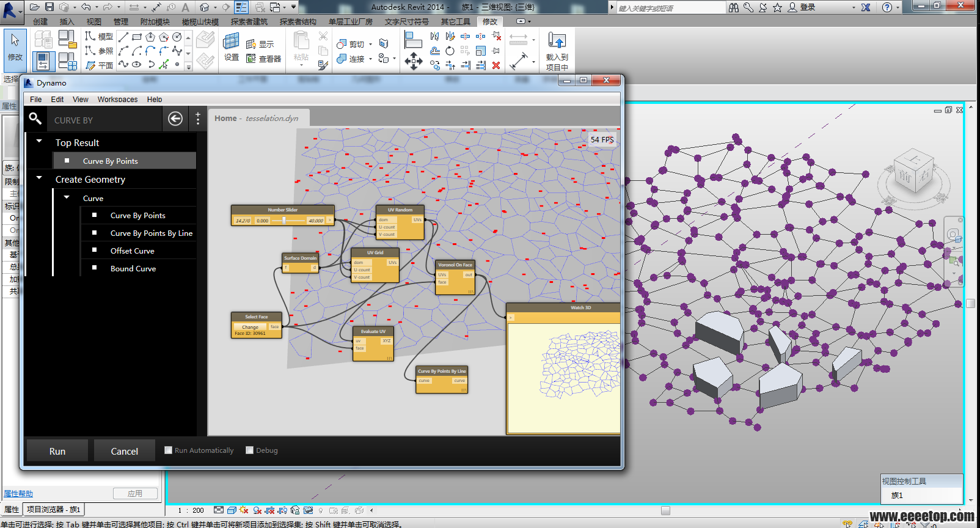The height and width of the screenshot is (528, 980).
Task: Click the Cancel button in Dynamo
Action: point(125,451)
